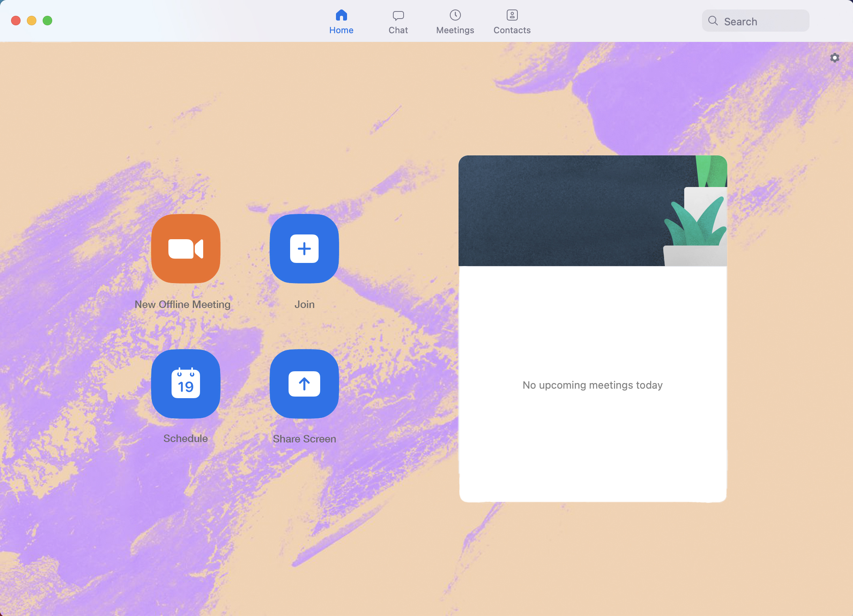
Task: Click the Share Screen arrow icon
Action: pos(304,384)
